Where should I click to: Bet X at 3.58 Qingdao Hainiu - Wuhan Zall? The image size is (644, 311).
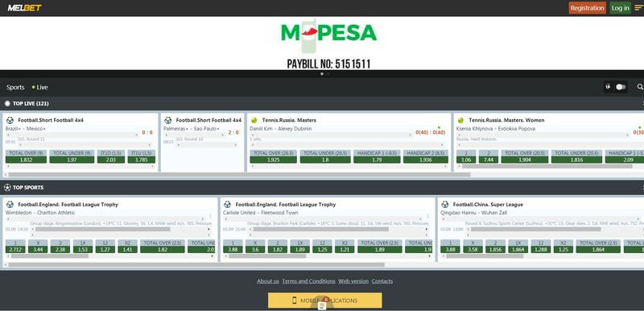[473, 247]
